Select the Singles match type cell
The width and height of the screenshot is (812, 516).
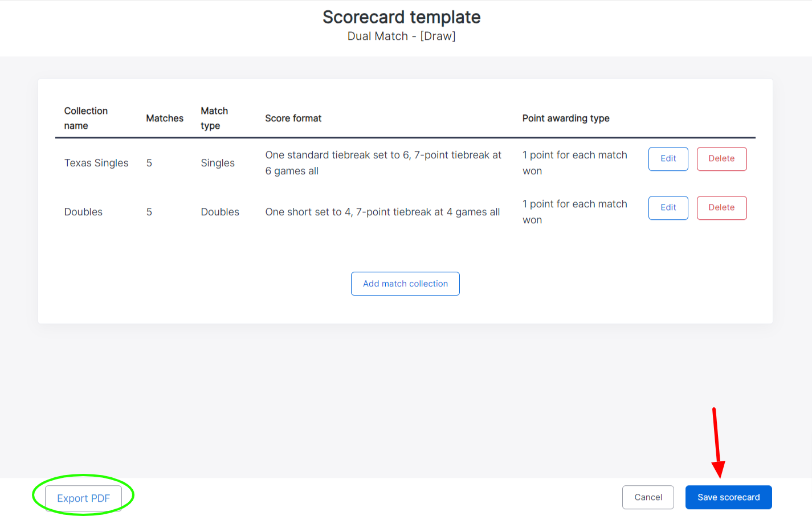coord(218,163)
